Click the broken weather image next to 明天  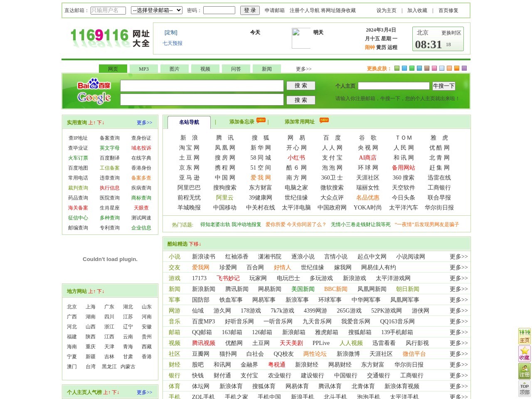[301, 38]
